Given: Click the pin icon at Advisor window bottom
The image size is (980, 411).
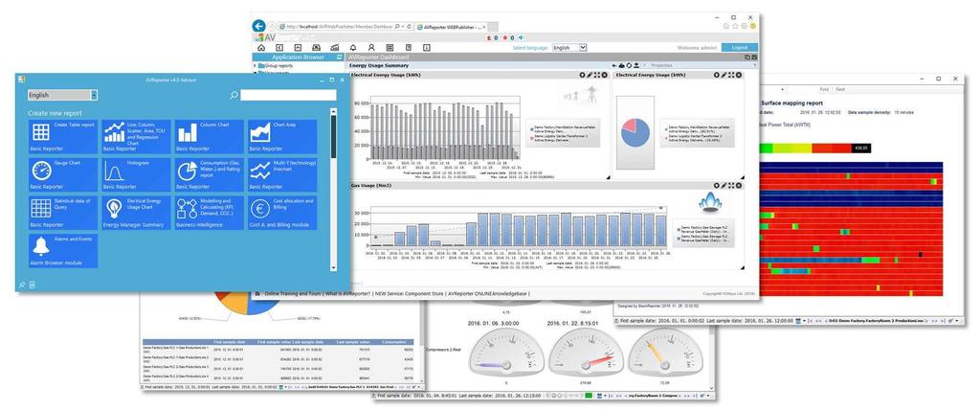Looking at the screenshot, I should [22, 285].
